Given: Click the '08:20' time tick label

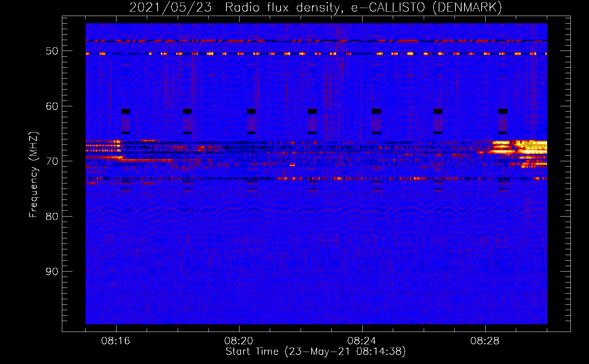Looking at the screenshot, I should coord(239,341).
